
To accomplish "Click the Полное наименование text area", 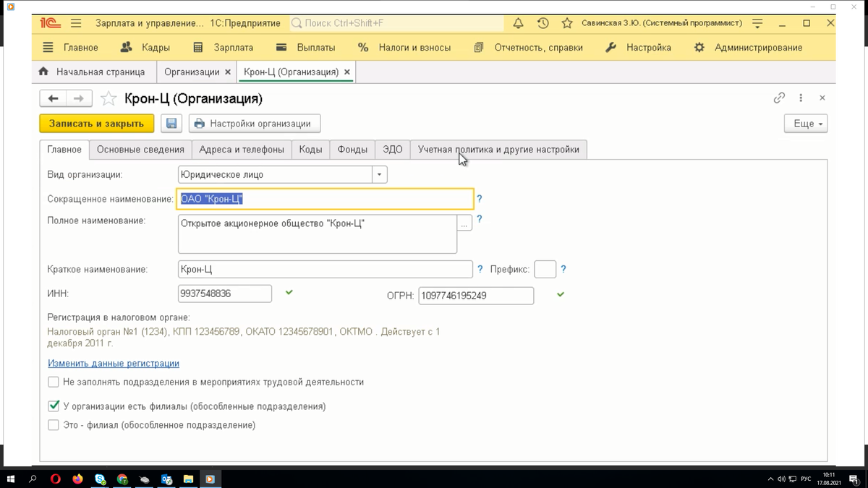I will coord(318,234).
